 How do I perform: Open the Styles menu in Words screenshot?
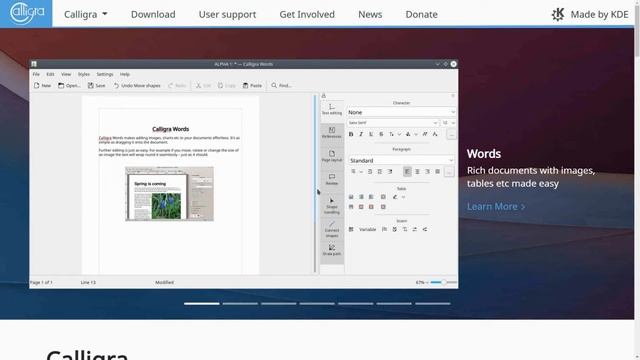[84, 74]
